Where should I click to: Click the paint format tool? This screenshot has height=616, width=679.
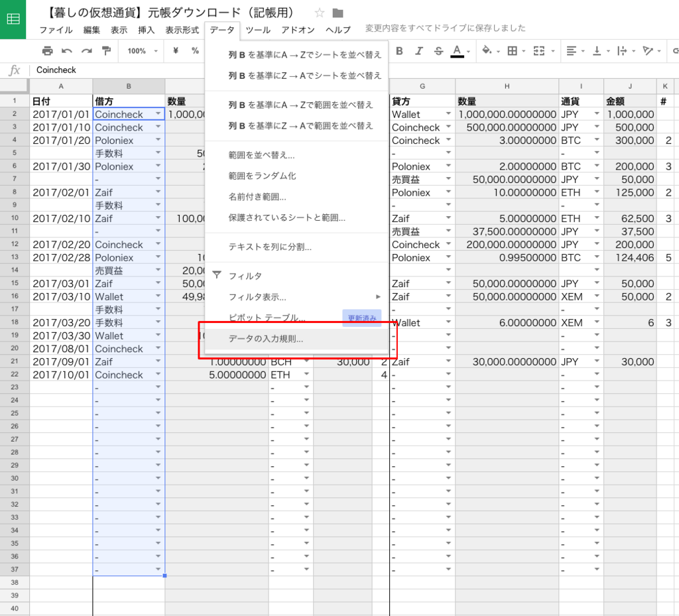click(x=106, y=50)
